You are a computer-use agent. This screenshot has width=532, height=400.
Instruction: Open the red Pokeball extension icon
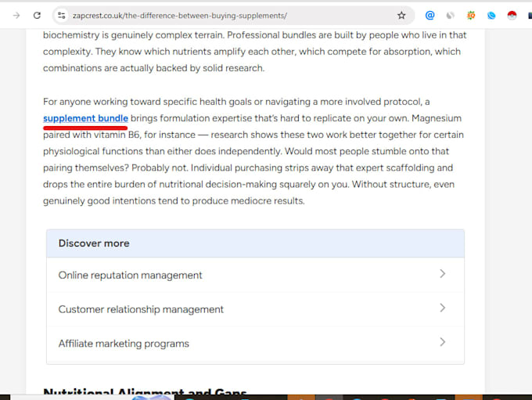tap(512, 16)
